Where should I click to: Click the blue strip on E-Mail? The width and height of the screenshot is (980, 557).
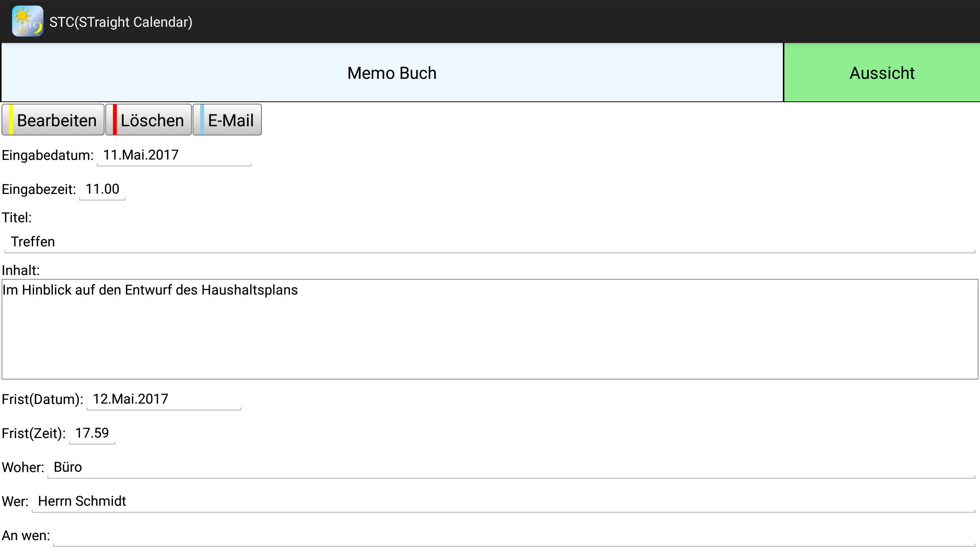point(202,120)
